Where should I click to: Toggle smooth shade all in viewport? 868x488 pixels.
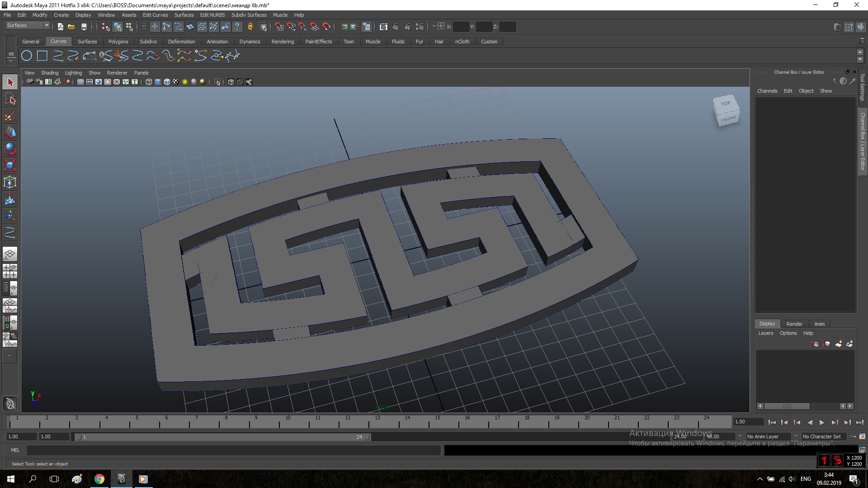click(x=158, y=82)
